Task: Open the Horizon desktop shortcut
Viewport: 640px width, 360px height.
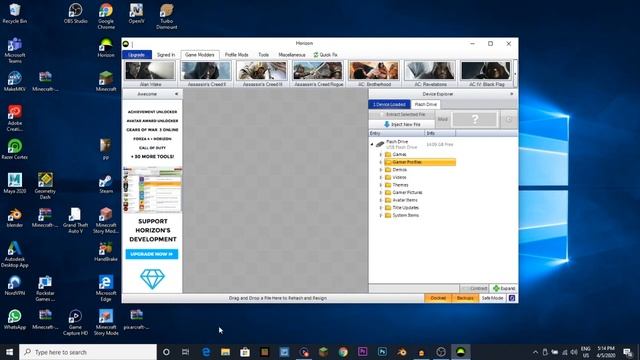Action: coord(106,47)
